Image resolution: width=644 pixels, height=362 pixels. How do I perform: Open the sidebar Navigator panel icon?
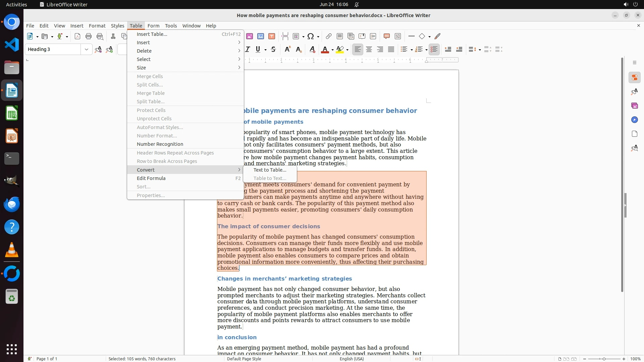(x=634, y=120)
